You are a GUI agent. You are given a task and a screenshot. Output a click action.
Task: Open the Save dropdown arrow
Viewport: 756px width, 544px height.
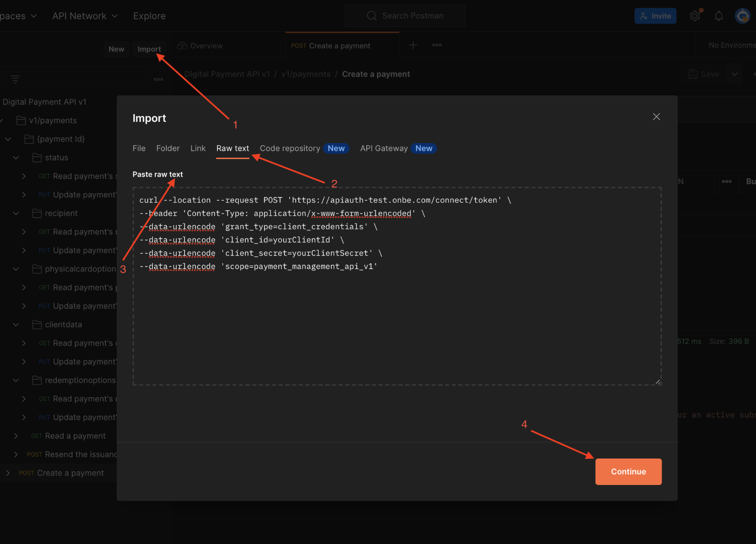pyautogui.click(x=735, y=74)
